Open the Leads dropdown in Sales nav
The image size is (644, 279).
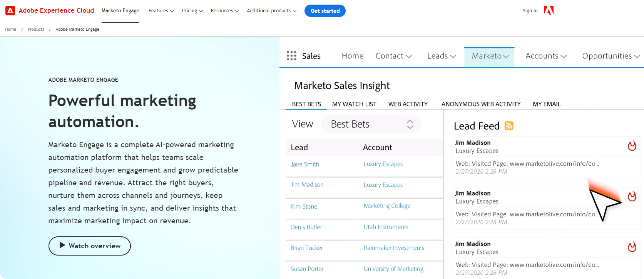[x=442, y=56]
